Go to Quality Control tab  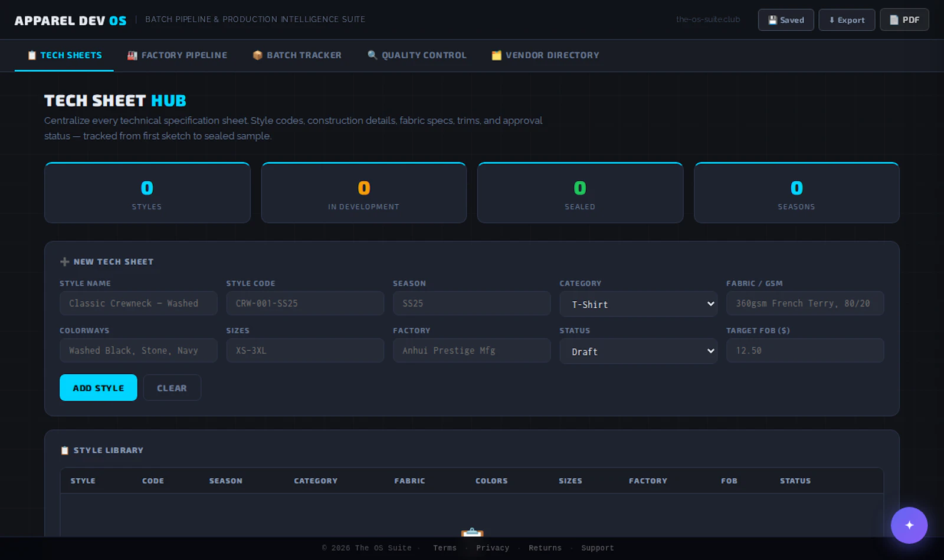417,55
